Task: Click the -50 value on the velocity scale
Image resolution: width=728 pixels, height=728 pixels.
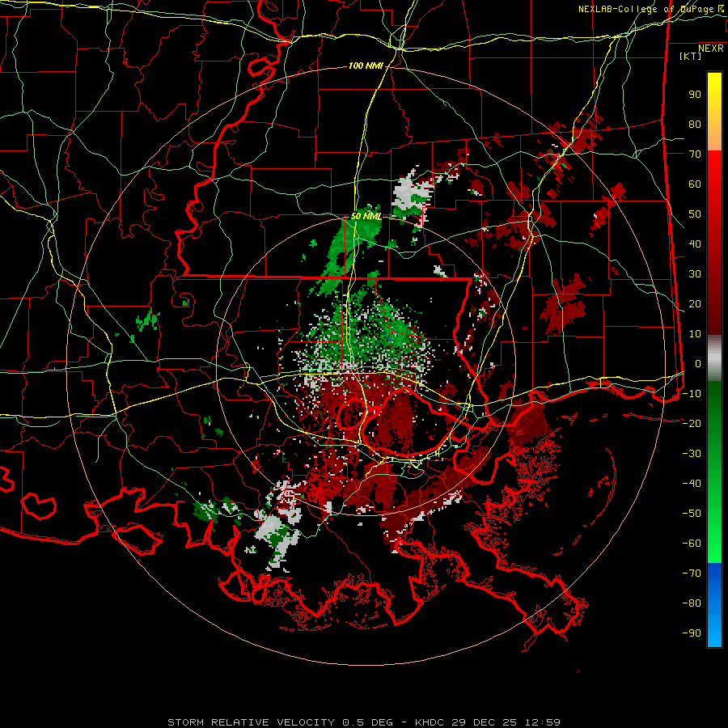Action: [x=692, y=514]
